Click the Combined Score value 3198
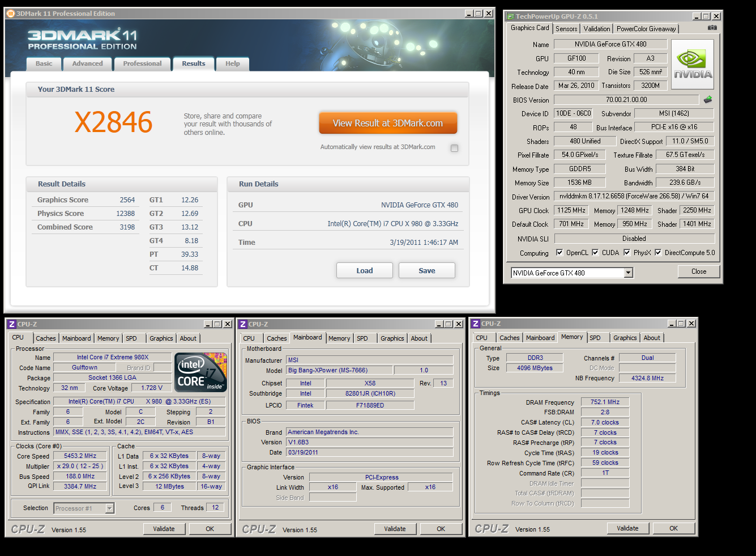This screenshot has height=556, width=756. [x=127, y=227]
